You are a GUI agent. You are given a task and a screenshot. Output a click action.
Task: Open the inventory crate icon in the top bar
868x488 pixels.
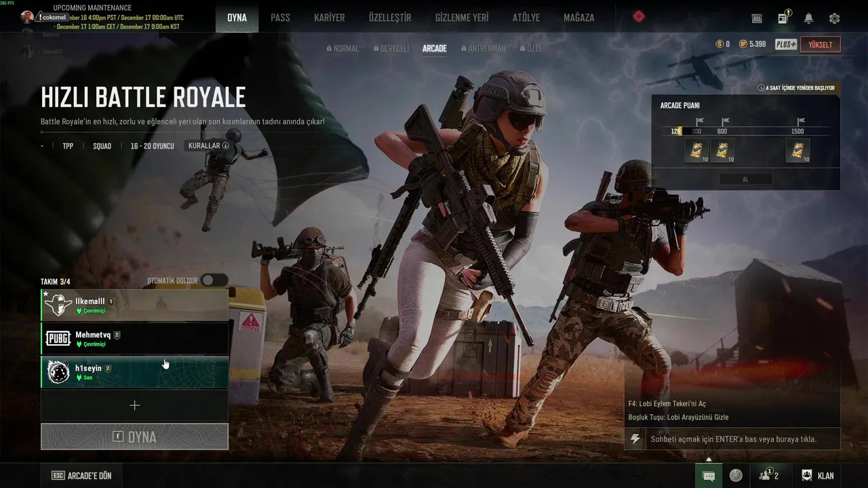pos(757,18)
